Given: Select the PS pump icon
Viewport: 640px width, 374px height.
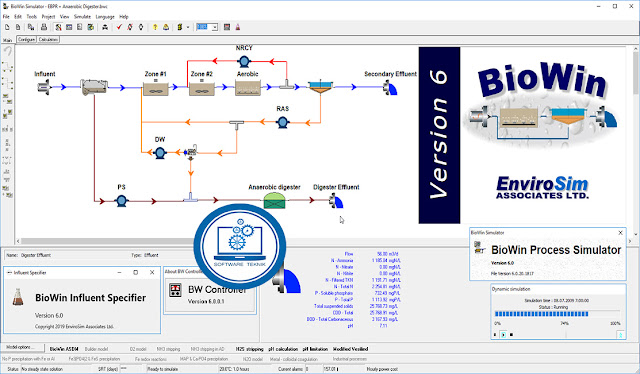Looking at the screenshot, I should (121, 200).
